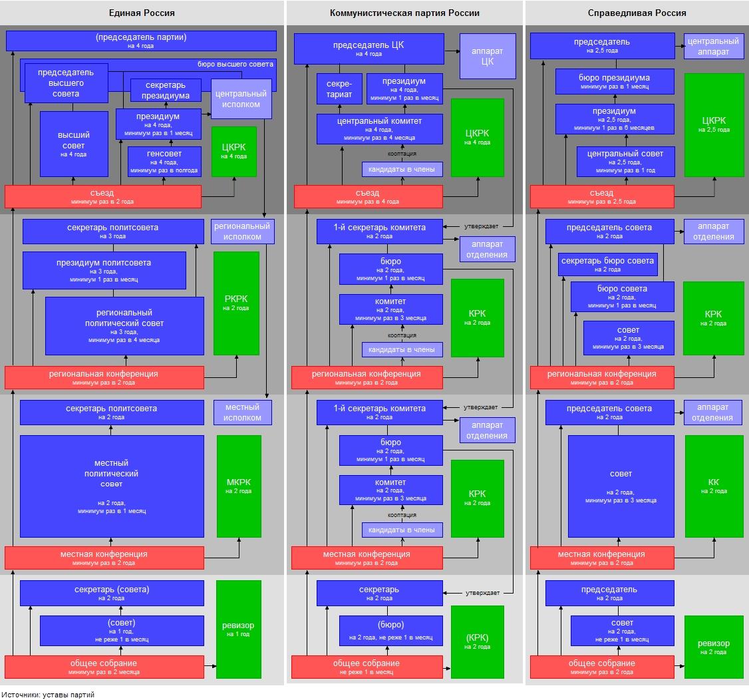This screenshot has height=700, width=749.
Task: Select секретарь политсовета на 3 года box
Action: pos(113,232)
